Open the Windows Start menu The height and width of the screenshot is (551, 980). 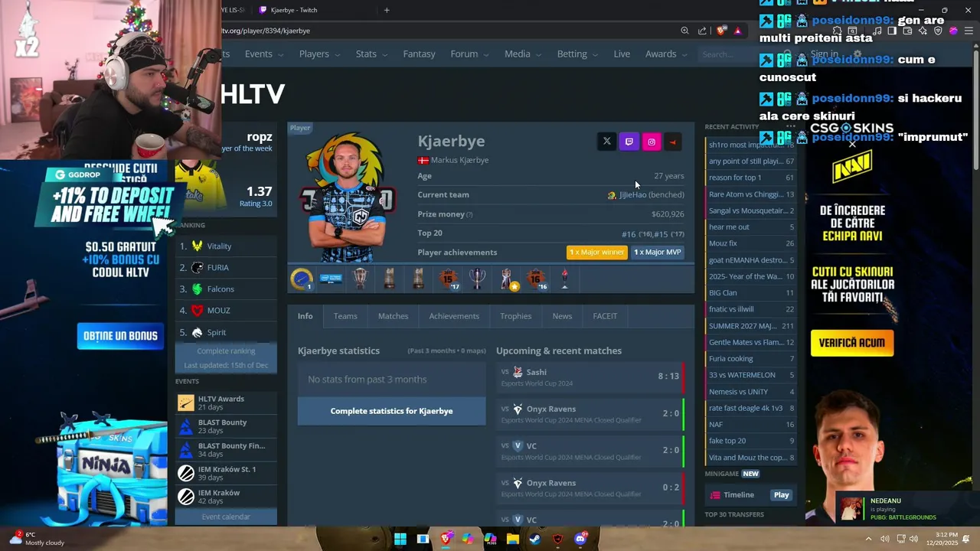pos(400,539)
